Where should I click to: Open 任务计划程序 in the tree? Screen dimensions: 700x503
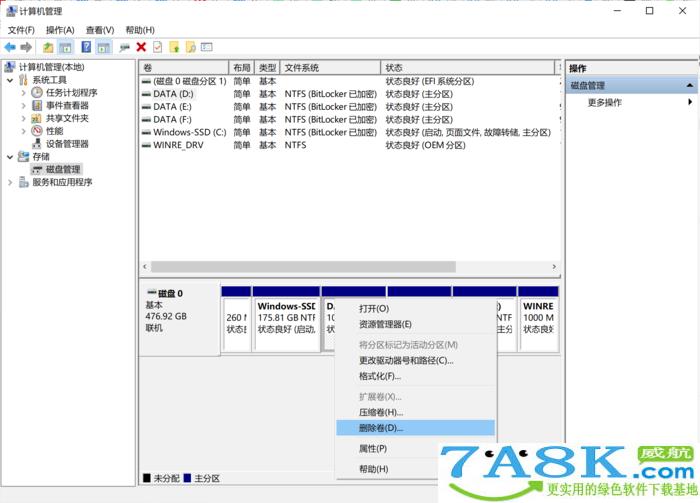tap(71, 92)
